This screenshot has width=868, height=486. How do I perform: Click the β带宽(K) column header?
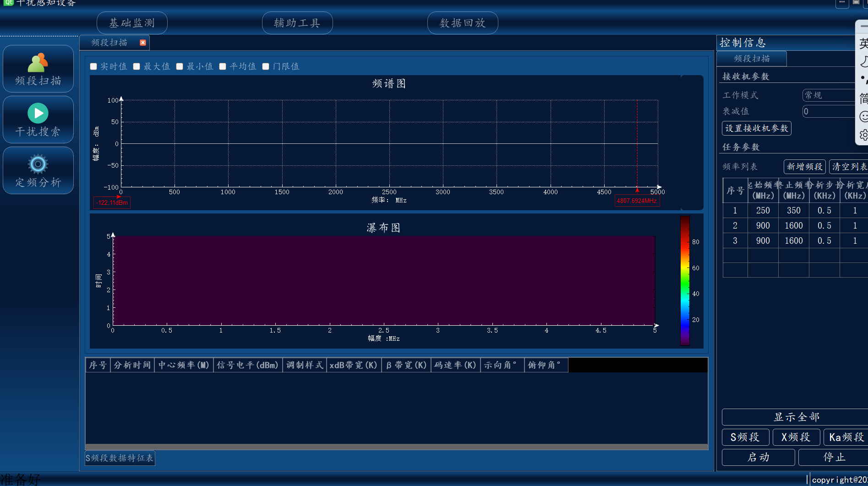point(406,365)
